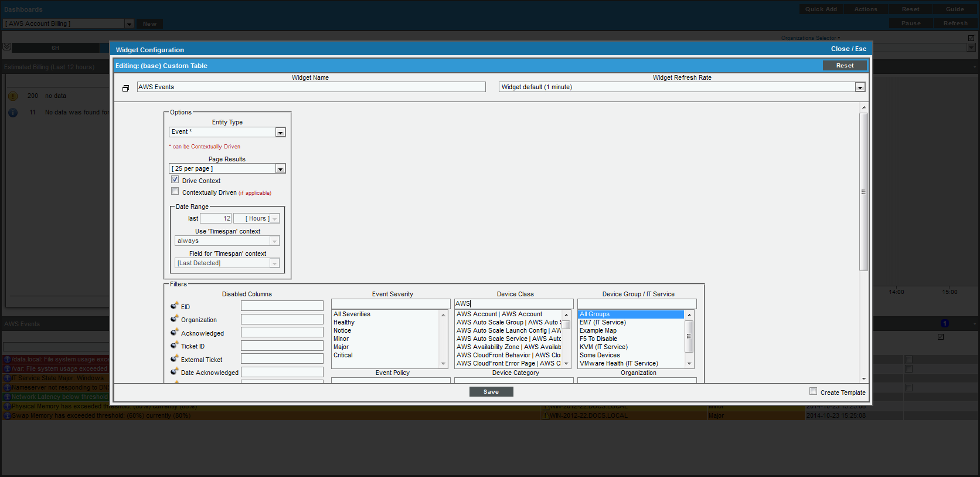
Task: Open the Guide menu
Action: [955, 9]
